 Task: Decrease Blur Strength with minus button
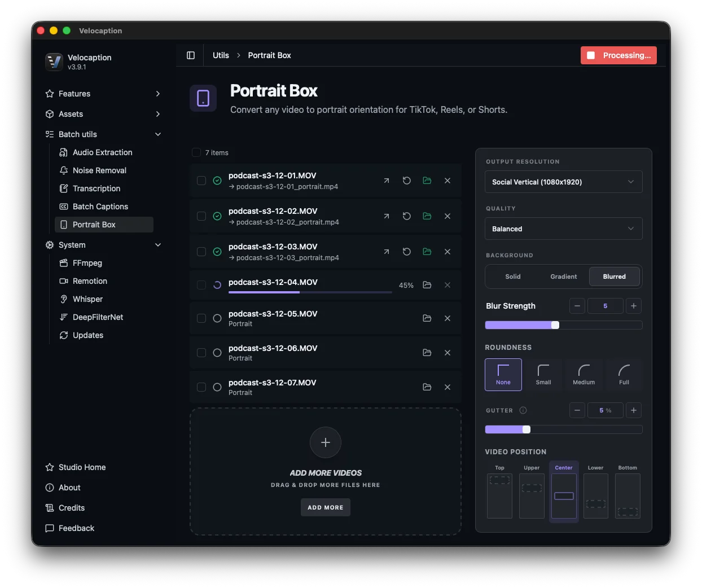577,306
